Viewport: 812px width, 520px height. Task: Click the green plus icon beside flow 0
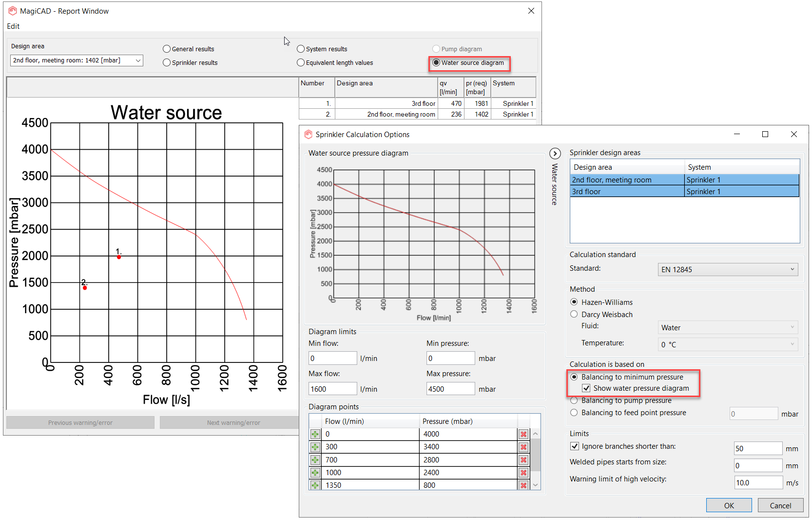point(315,434)
